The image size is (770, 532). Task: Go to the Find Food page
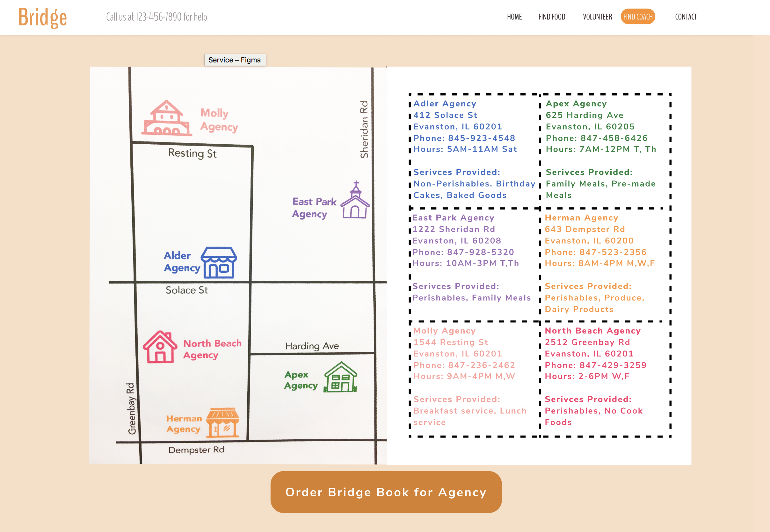point(552,17)
